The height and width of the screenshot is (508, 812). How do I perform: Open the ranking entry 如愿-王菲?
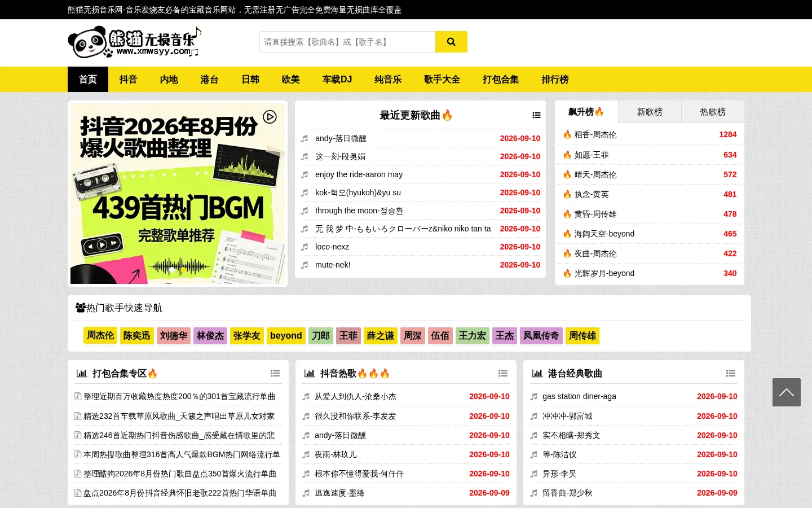[x=592, y=155]
